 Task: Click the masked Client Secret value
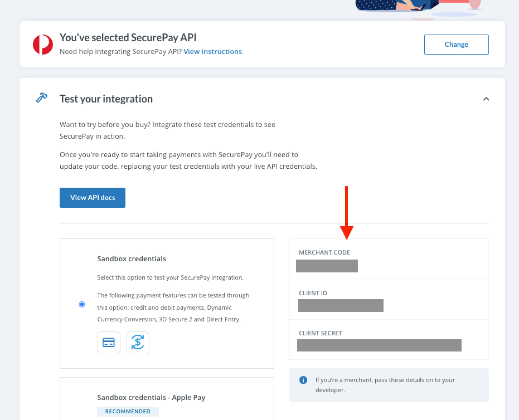379,345
